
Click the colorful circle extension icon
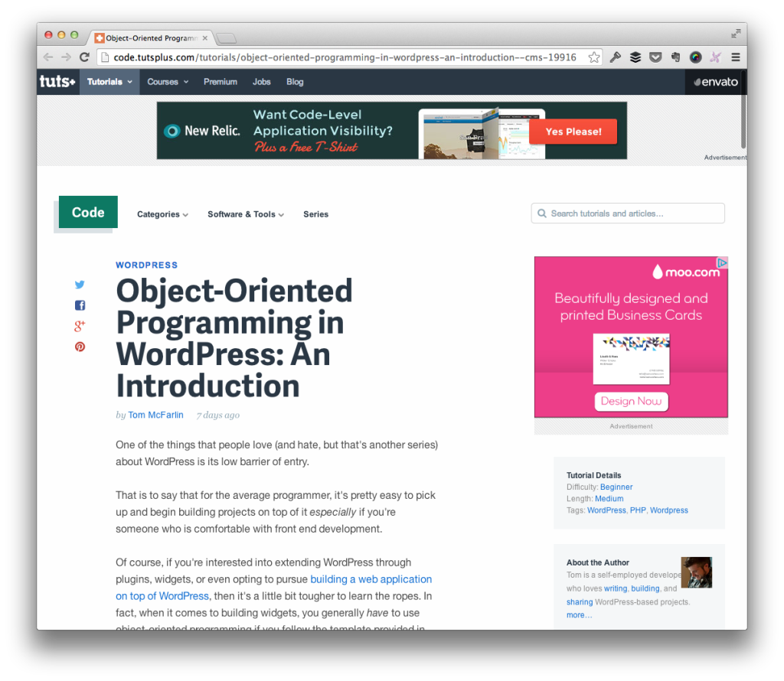695,57
